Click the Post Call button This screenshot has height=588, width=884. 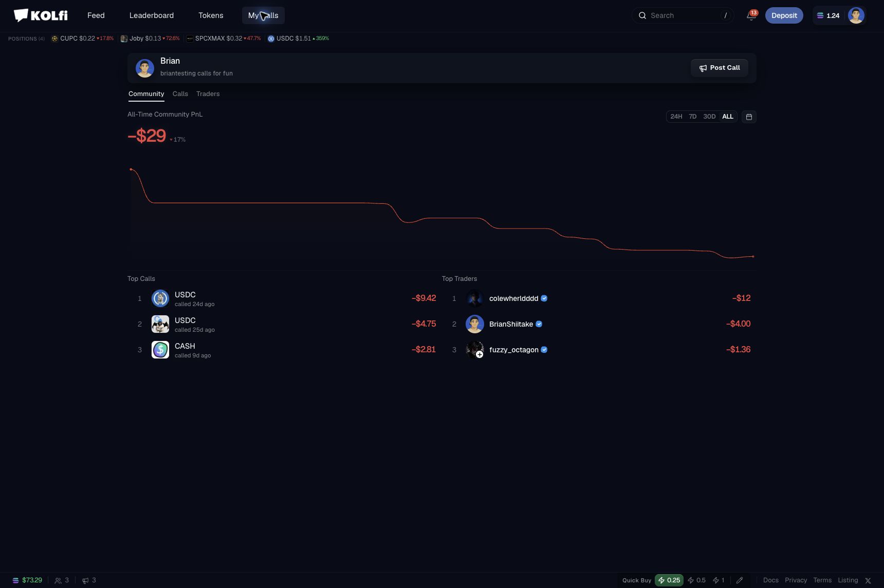click(x=719, y=68)
